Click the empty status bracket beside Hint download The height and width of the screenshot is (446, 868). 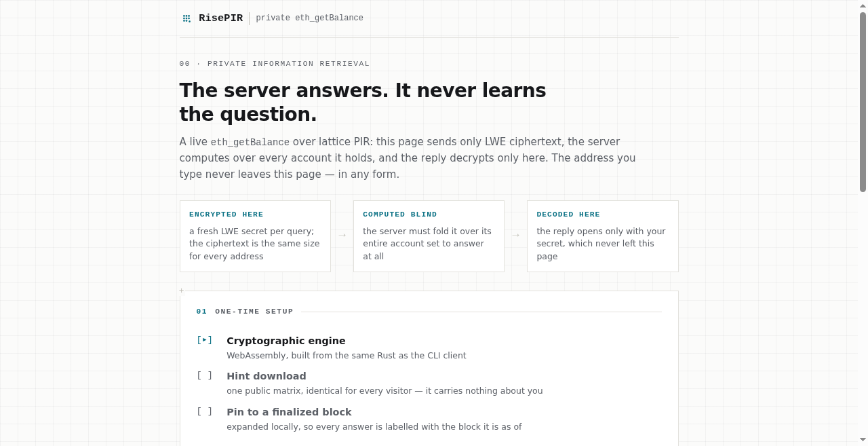[204, 375]
